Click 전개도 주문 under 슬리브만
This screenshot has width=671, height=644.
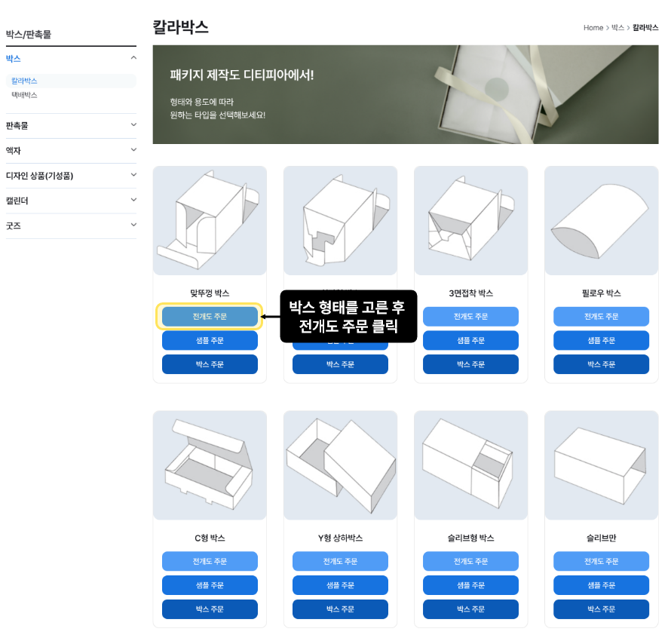[x=601, y=561]
